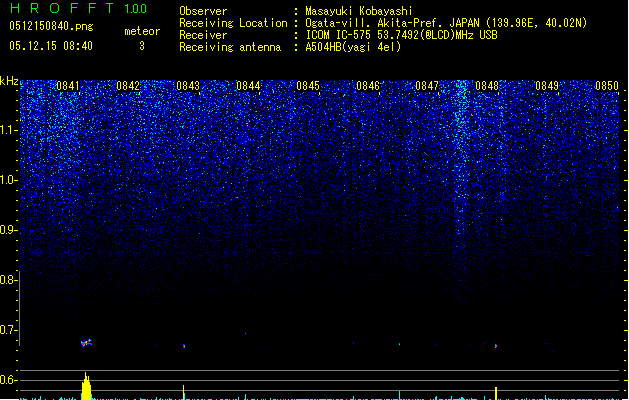
Task: Click the yellow power spike near 0848
Action: [x=496, y=393]
